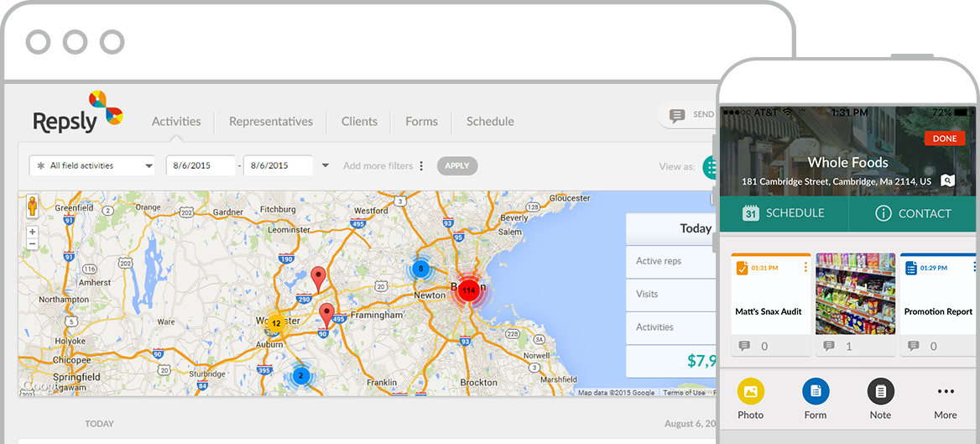980x444 pixels.
Task: Click the Send message chat icon
Action: coord(677,116)
